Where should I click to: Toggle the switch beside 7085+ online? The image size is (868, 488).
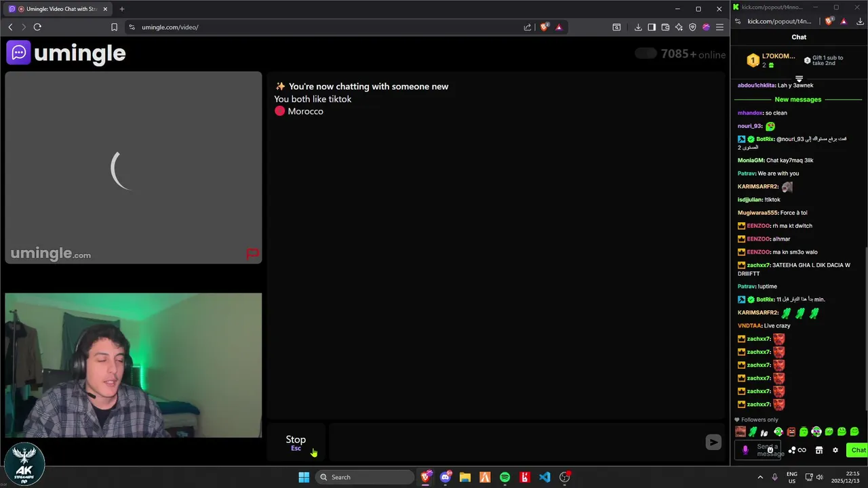(x=646, y=54)
